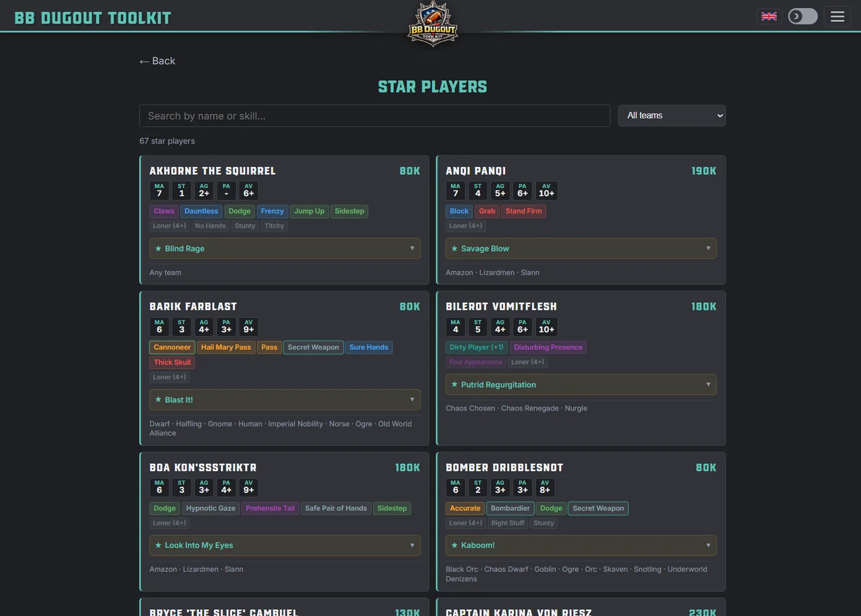Click the BB DUGOUT TOOLKIT site title
Viewport: 861px width, 616px height.
pos(93,18)
